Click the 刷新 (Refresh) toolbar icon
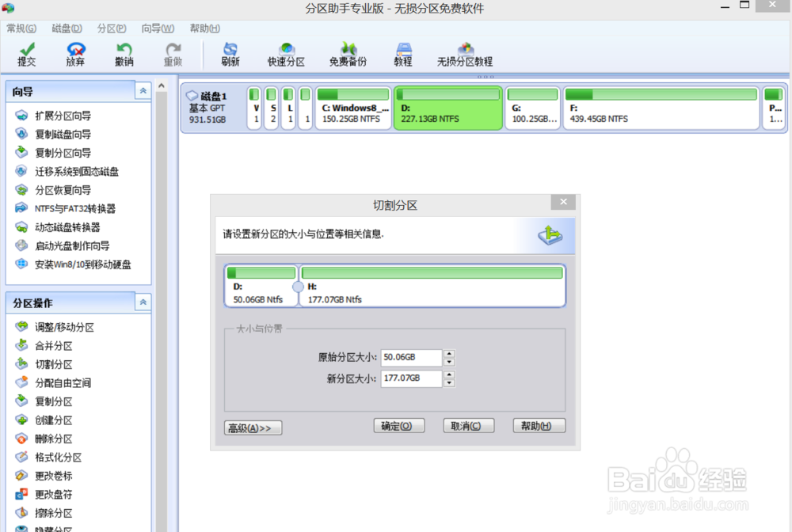 pyautogui.click(x=230, y=55)
